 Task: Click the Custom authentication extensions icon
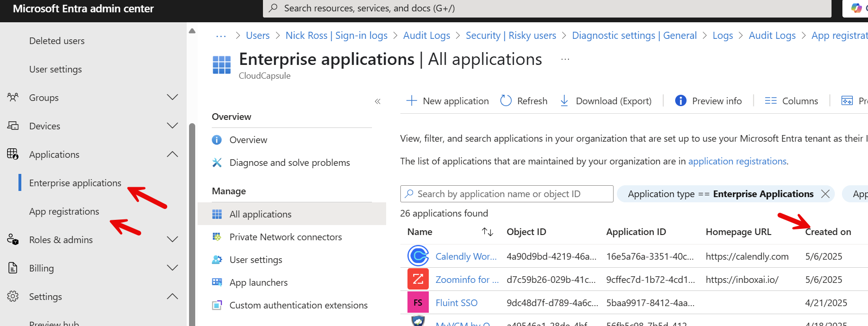pyautogui.click(x=217, y=305)
